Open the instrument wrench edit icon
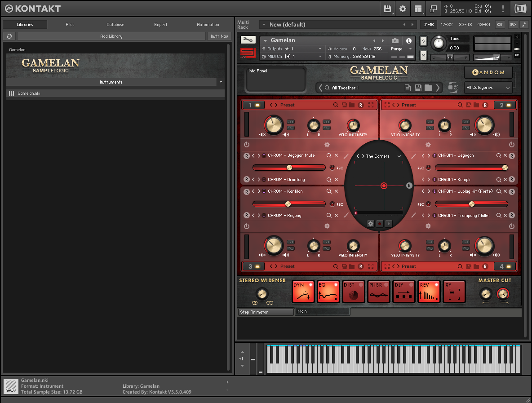This screenshot has width=532, height=403. tap(248, 40)
